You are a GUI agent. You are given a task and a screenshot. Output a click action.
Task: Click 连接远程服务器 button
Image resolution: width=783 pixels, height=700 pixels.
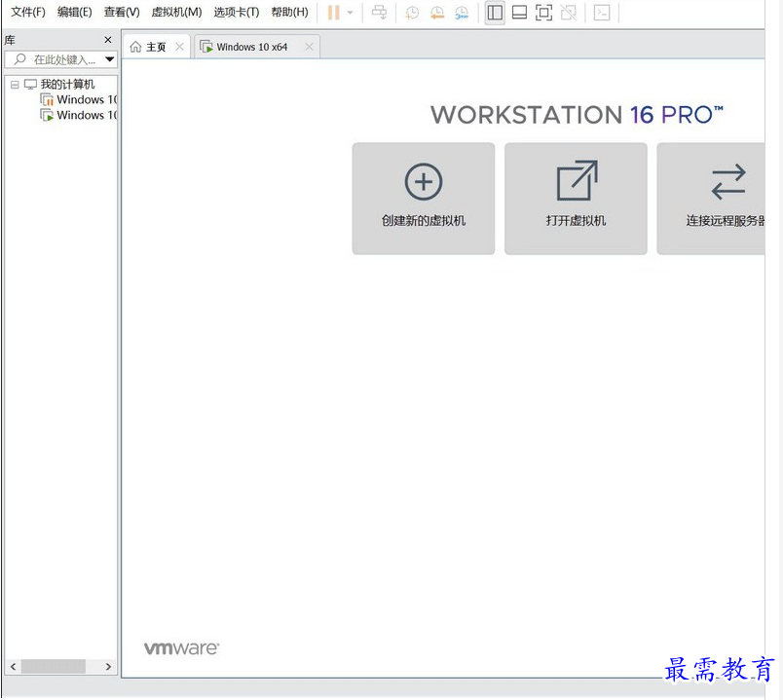coord(711,199)
